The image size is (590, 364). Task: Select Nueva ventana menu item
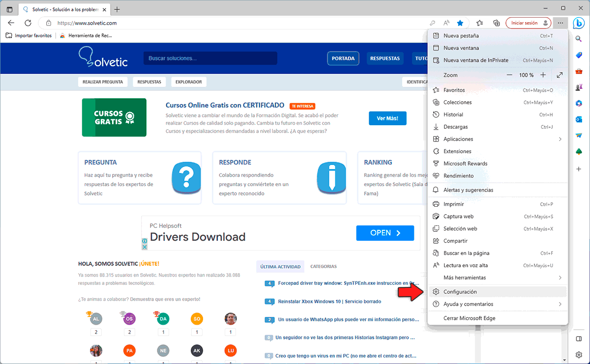point(498,48)
